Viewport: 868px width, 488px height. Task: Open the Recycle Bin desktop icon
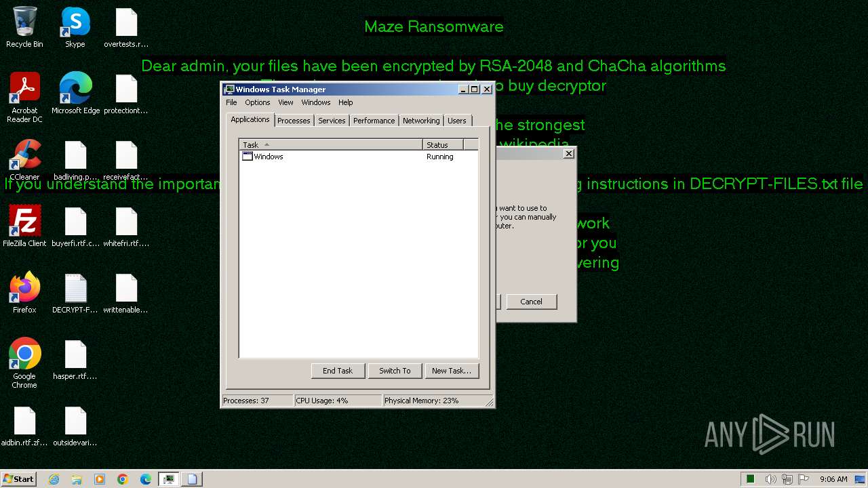[24, 27]
